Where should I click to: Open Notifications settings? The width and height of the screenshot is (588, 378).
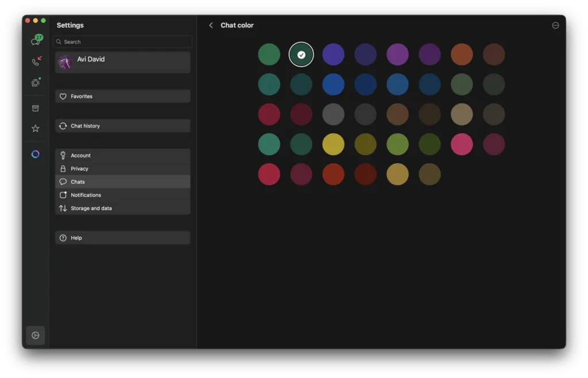(123, 195)
